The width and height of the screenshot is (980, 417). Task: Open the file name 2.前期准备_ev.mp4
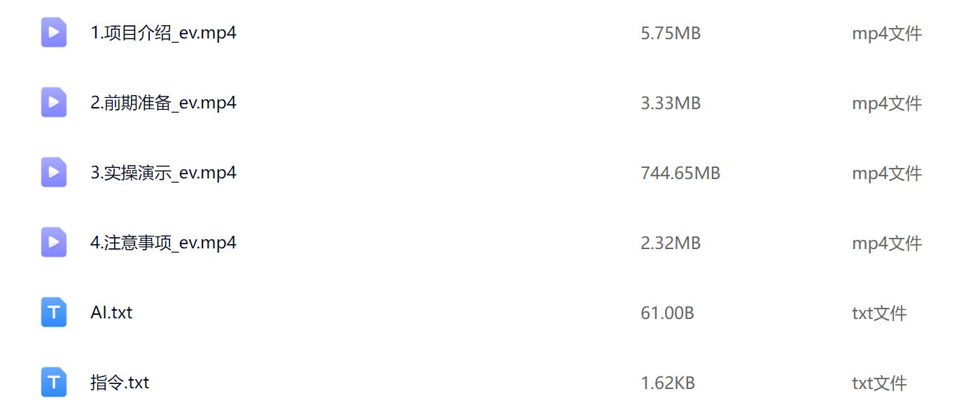click(x=163, y=103)
